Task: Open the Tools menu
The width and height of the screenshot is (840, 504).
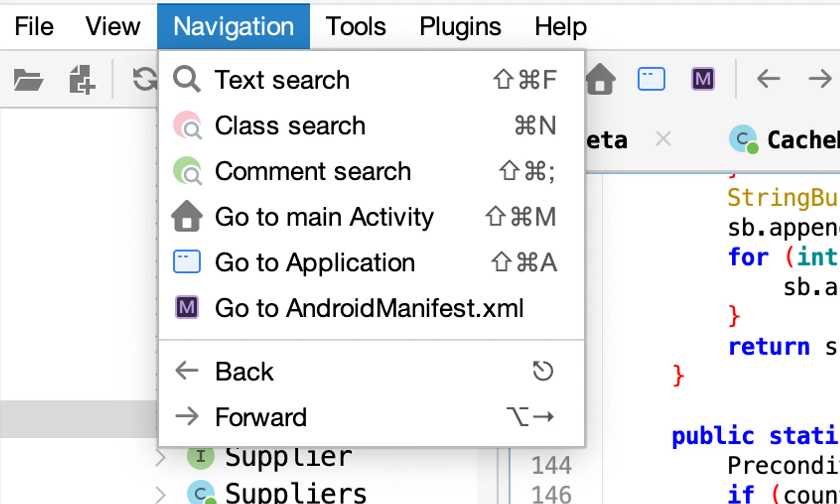Action: tap(355, 27)
